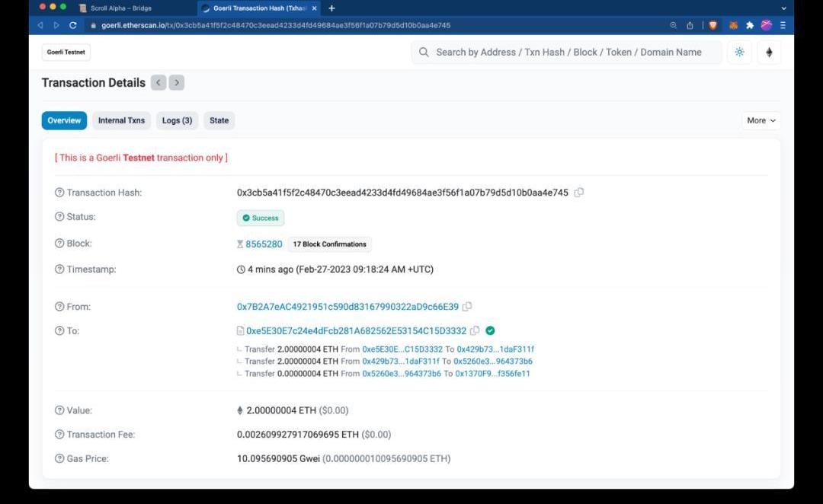This screenshot has height=504, width=823.
Task: Click the Goerli Testnet button
Action: [x=66, y=53]
